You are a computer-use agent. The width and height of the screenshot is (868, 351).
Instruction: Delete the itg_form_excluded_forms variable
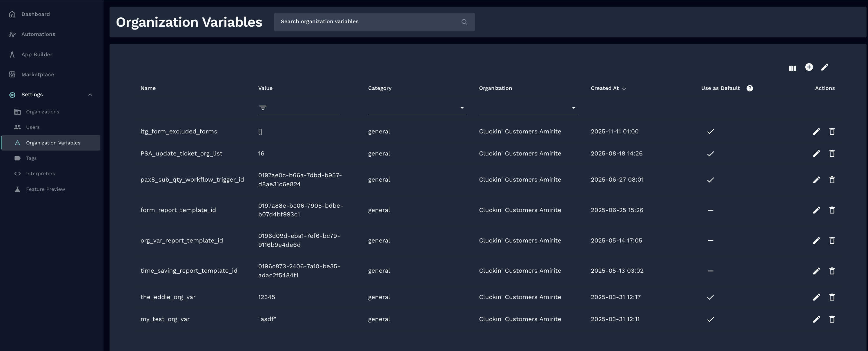[831, 131]
